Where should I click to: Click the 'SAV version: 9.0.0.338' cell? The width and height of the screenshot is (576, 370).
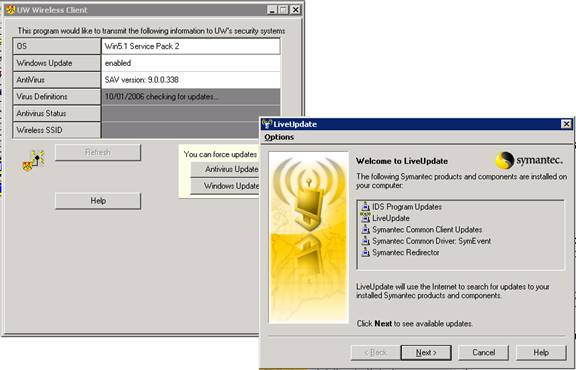pos(191,80)
